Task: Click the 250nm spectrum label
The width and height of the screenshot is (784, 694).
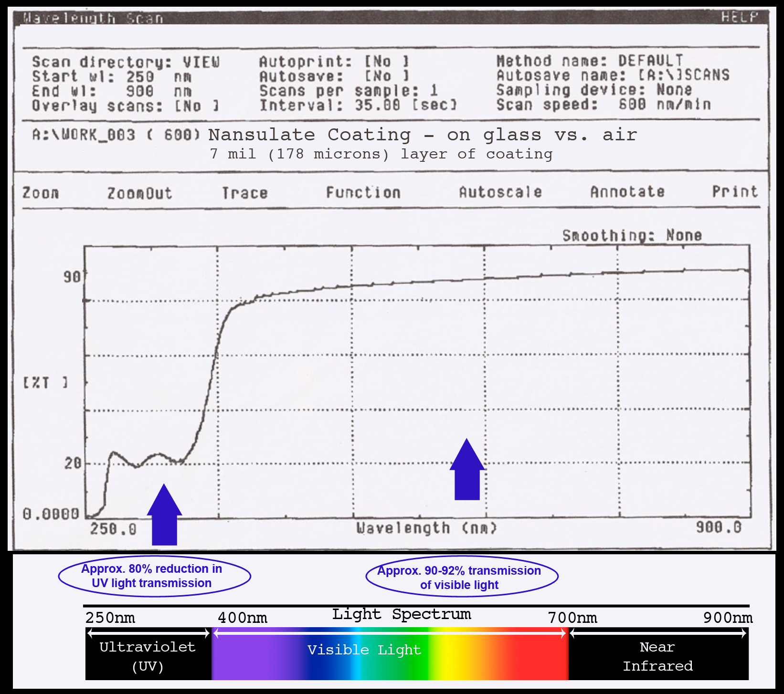Action: [110, 618]
